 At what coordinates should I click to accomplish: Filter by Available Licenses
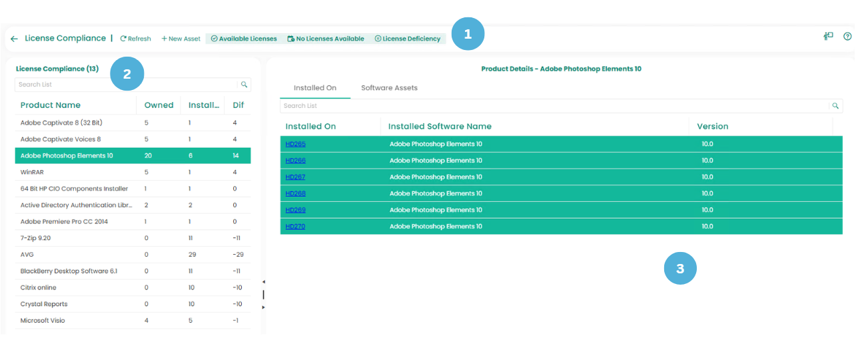pos(244,39)
